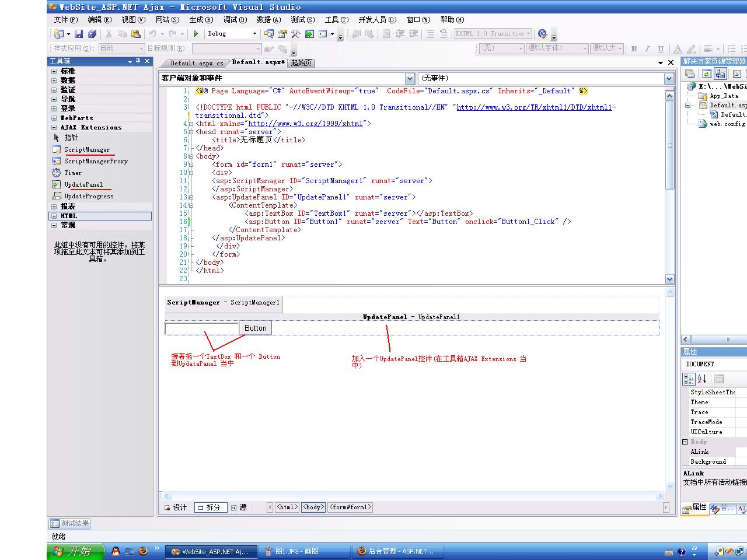747x560 pixels.
Task: Open the 文件(F) menu
Action: (65, 19)
